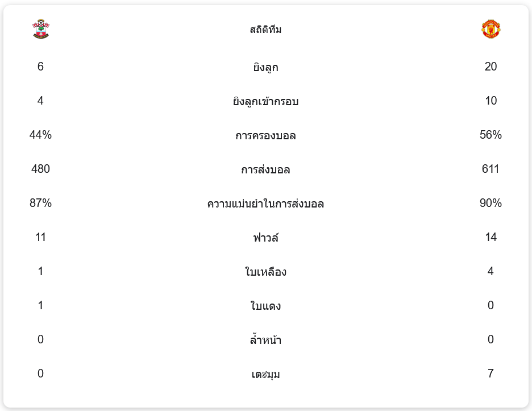Click Southampton's 480 passes value
The height and width of the screenshot is (411, 532).
(x=40, y=169)
